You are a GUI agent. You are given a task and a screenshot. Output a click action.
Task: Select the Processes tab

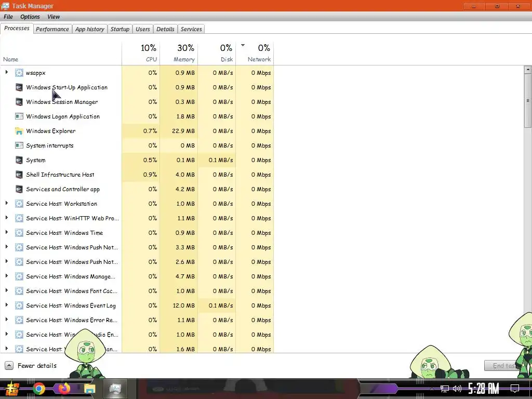[17, 29]
